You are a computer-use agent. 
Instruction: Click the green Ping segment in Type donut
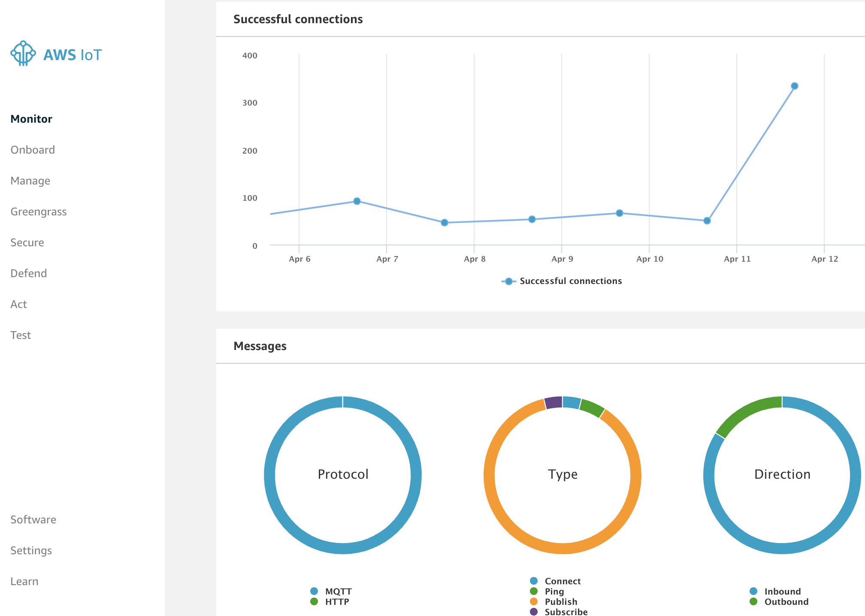pyautogui.click(x=592, y=408)
